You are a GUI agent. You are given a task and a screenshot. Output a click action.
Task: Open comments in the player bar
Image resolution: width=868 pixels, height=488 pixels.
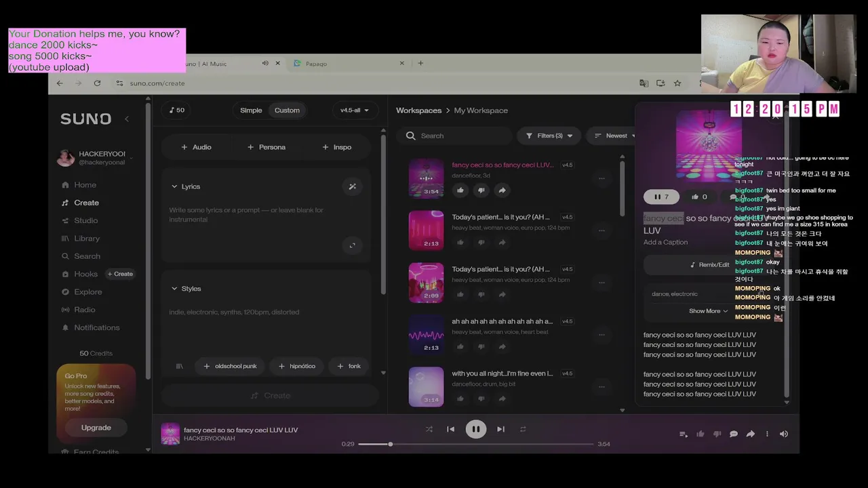click(734, 434)
